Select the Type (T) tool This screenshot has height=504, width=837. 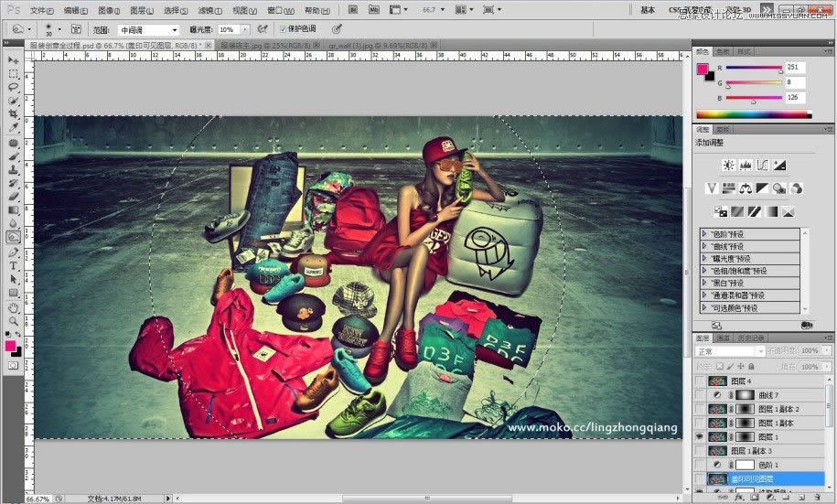(x=14, y=266)
